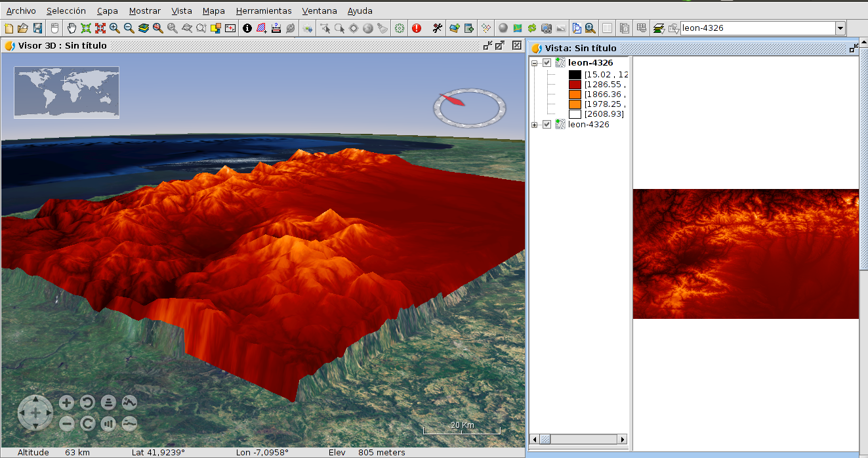The width and height of the screenshot is (868, 458).
Task: Toggle visibility of second leon-4326 layer
Action: point(547,125)
